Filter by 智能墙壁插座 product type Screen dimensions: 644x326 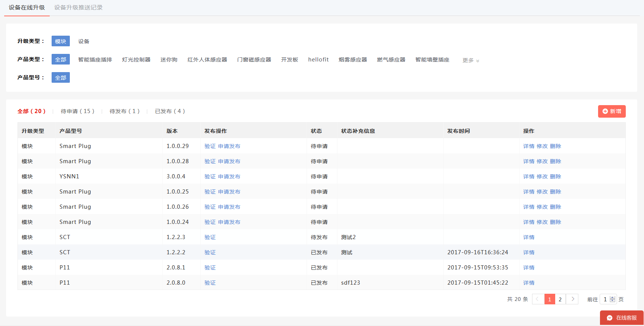click(432, 60)
